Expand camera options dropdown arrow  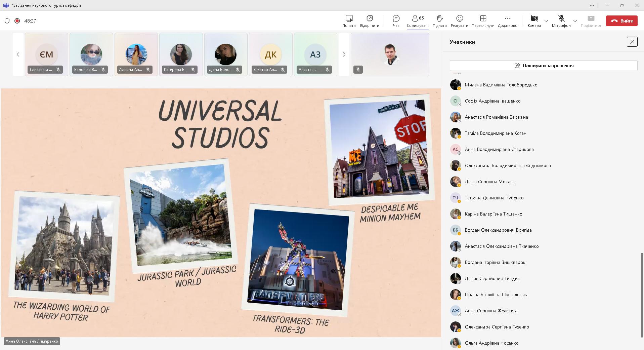point(546,21)
